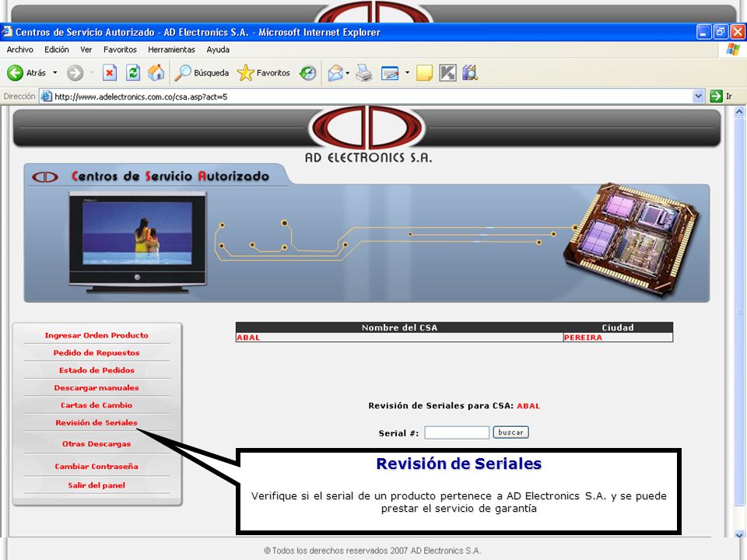Expand the address bar URL dropdown

pyautogui.click(x=698, y=96)
